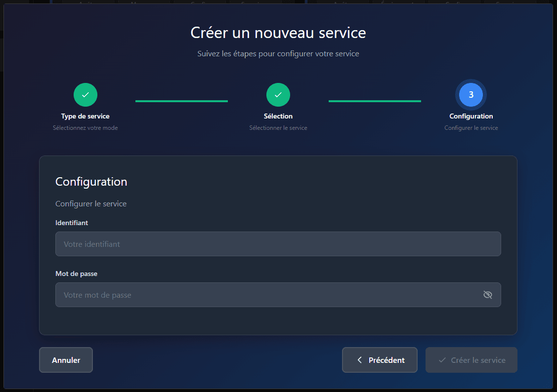Click into the Votre mot de passe field

click(278, 295)
